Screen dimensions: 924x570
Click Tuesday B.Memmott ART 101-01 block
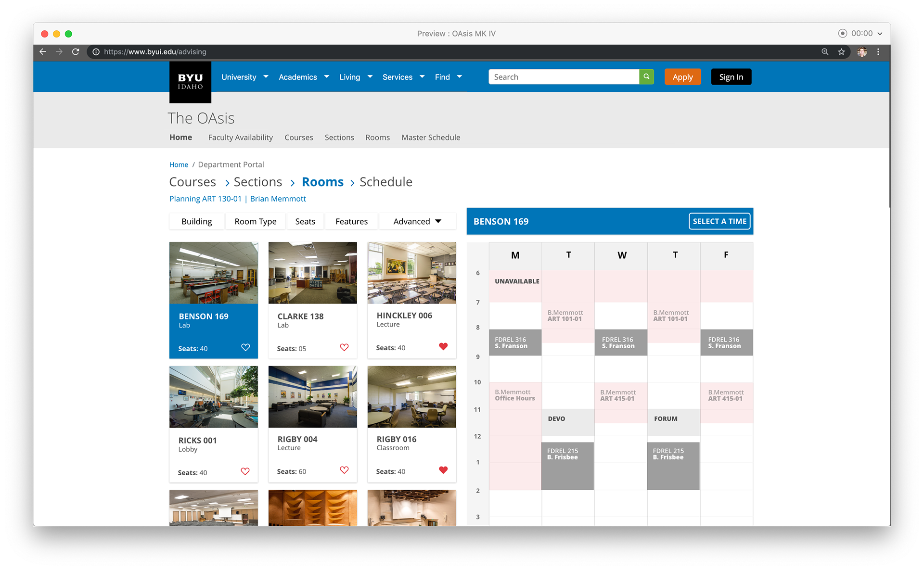[568, 322]
